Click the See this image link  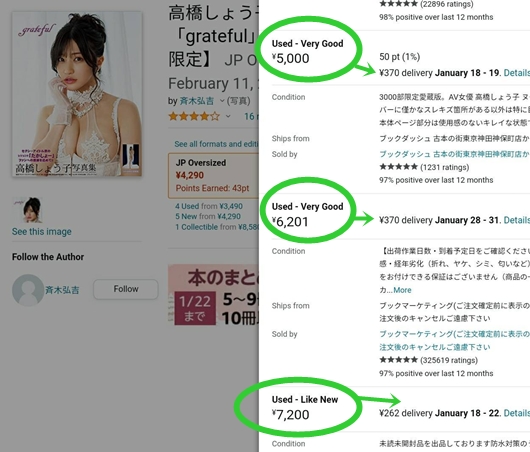coord(42,232)
